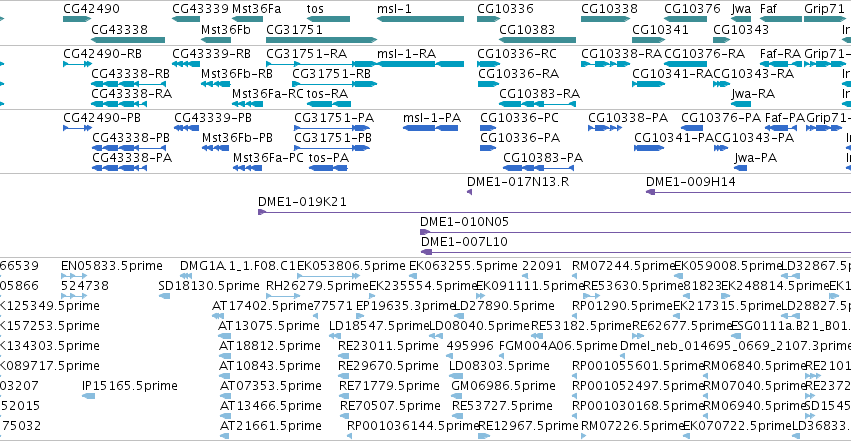Click the CG10338 gene label
Viewport: 851px width, 441px height.
tap(609, 9)
